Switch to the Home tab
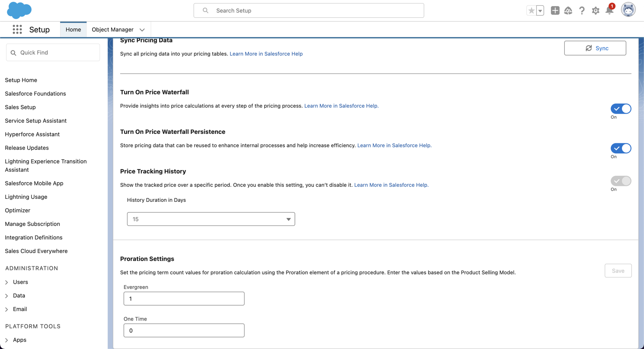 point(73,29)
